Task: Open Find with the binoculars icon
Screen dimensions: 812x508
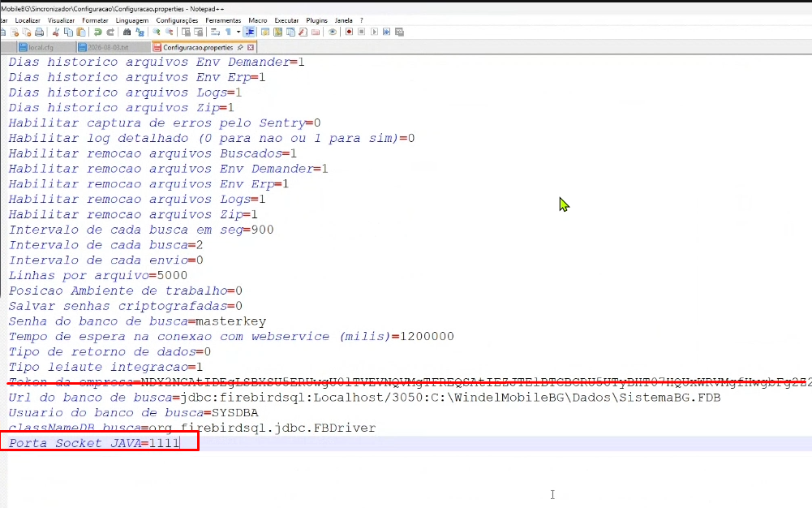Action: pos(127,32)
